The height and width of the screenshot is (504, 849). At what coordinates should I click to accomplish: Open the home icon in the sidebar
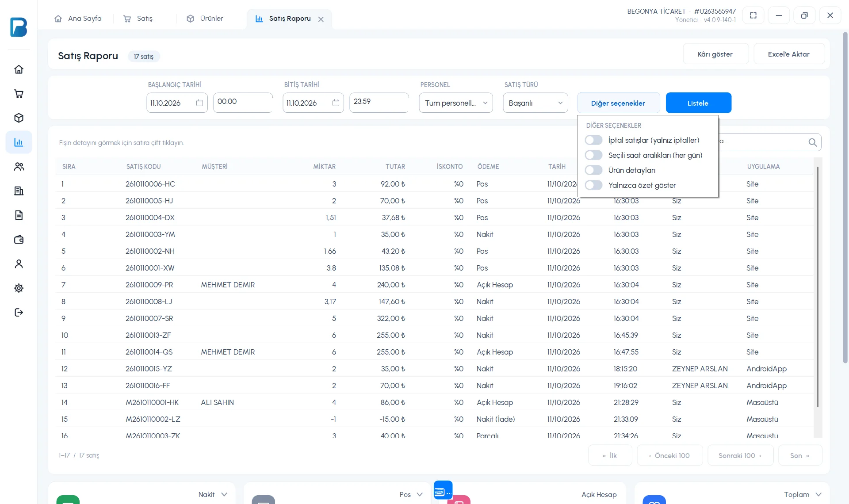[x=19, y=69]
